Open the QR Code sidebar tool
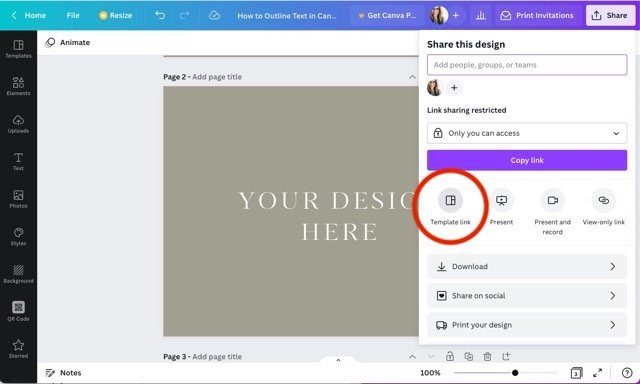This screenshot has width=640, height=384. point(18,311)
